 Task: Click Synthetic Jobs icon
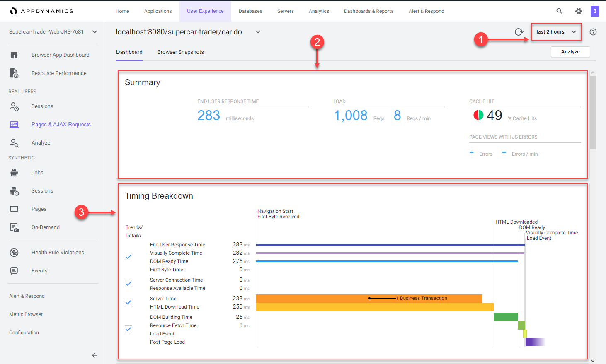(x=14, y=173)
